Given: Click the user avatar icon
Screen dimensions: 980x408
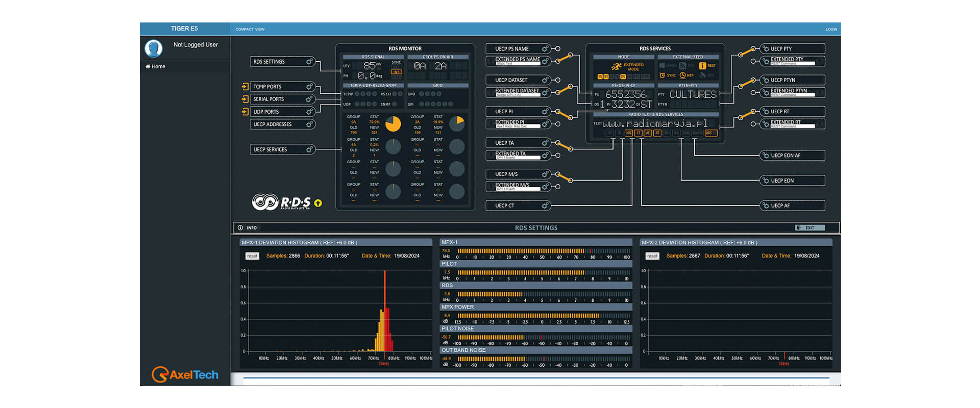Looking at the screenshot, I should [x=154, y=48].
